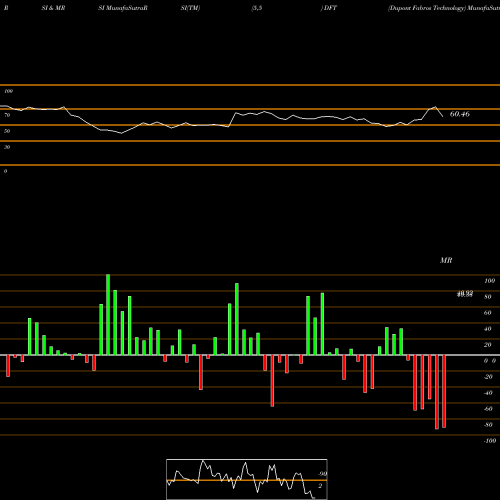Click the -80 label on the MR scale

click(x=488, y=425)
